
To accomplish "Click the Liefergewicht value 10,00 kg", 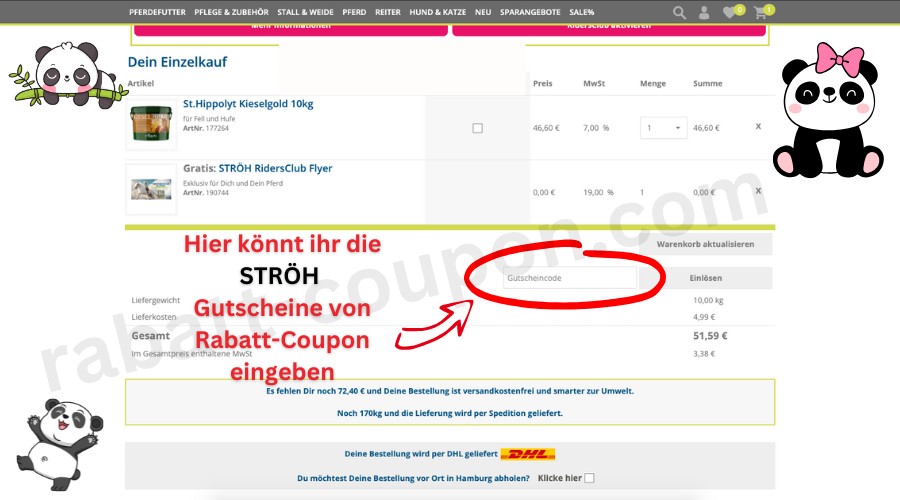I will click(x=708, y=300).
